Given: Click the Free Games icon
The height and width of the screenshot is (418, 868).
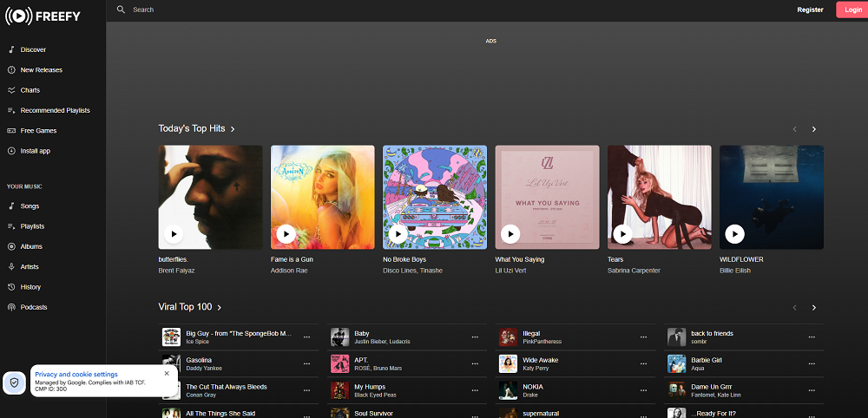Looking at the screenshot, I should pyautogui.click(x=10, y=130).
